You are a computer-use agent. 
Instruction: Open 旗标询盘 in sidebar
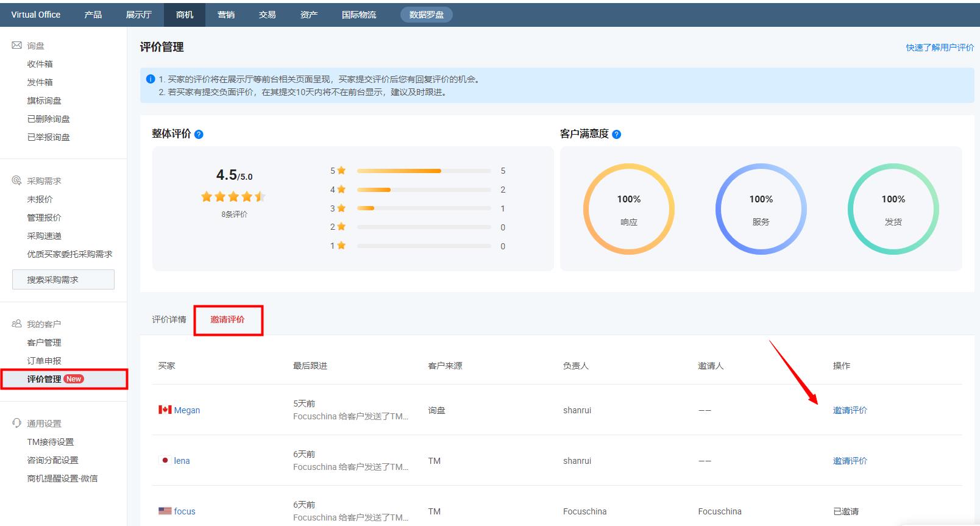coord(44,101)
